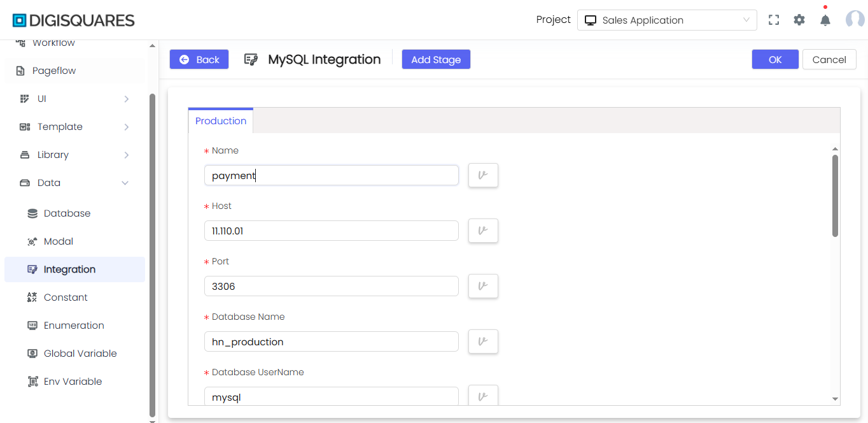Click the MySQL Integration header icon
Screen dimensions: 868x423
[x=251, y=59]
